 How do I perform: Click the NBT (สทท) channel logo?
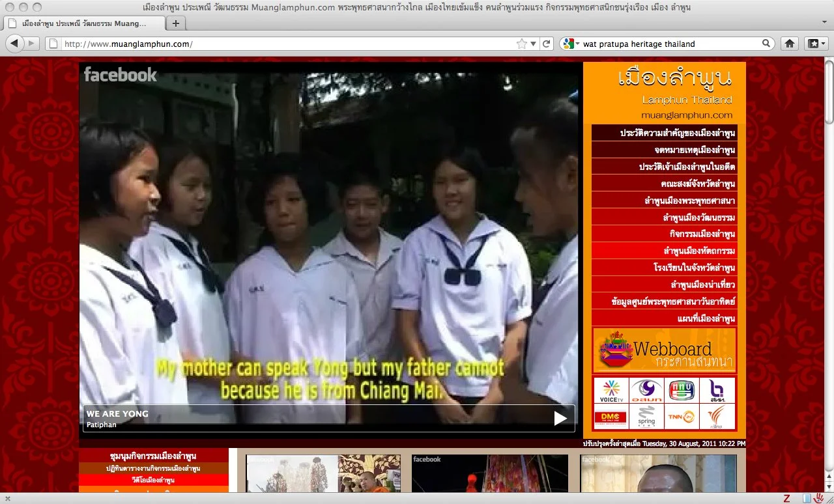[717, 390]
